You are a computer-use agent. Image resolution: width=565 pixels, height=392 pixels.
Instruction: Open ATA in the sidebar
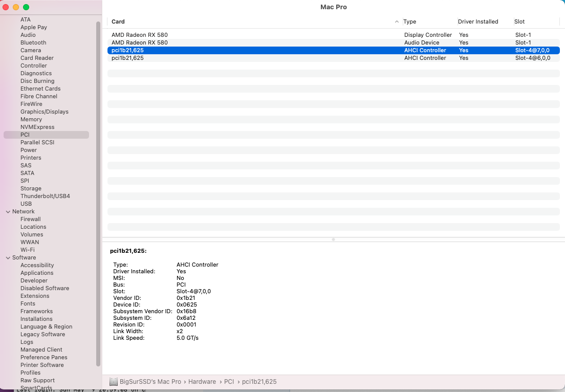point(26,19)
